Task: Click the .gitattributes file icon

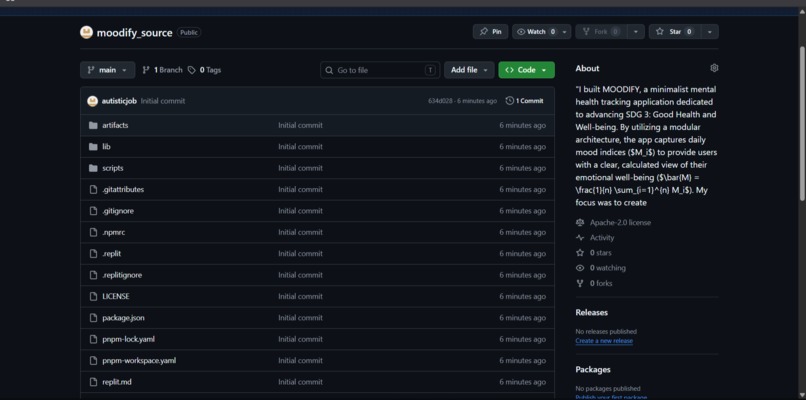Action: point(93,190)
